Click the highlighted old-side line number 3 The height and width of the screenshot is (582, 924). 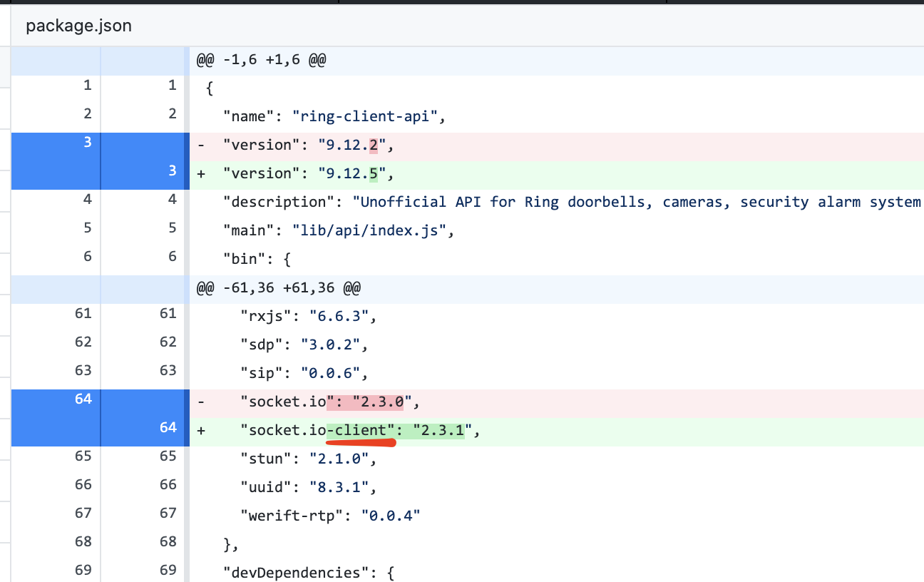click(x=88, y=142)
